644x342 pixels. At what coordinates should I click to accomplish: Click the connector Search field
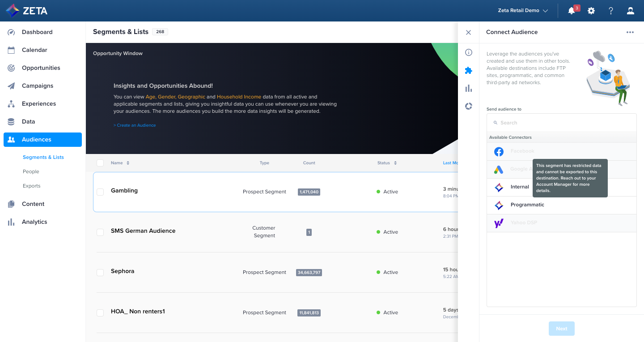[561, 123]
